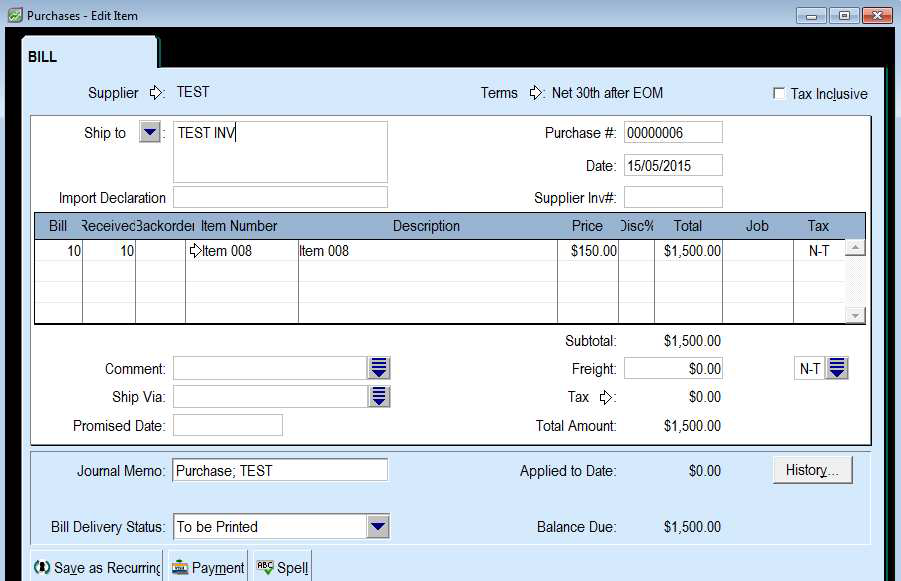Viewport: 901px width, 581px height.
Task: Click the Supplier zoom arrow icon
Action: [x=156, y=93]
